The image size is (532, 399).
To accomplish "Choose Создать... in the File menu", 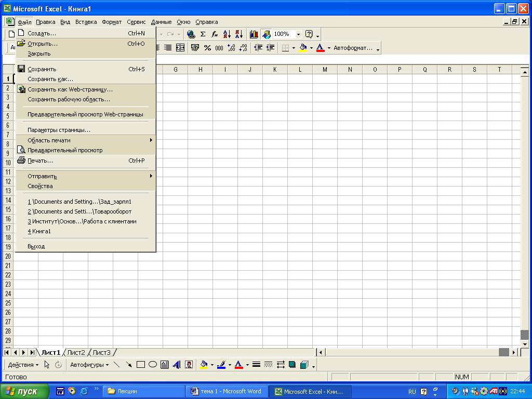I will (86, 33).
